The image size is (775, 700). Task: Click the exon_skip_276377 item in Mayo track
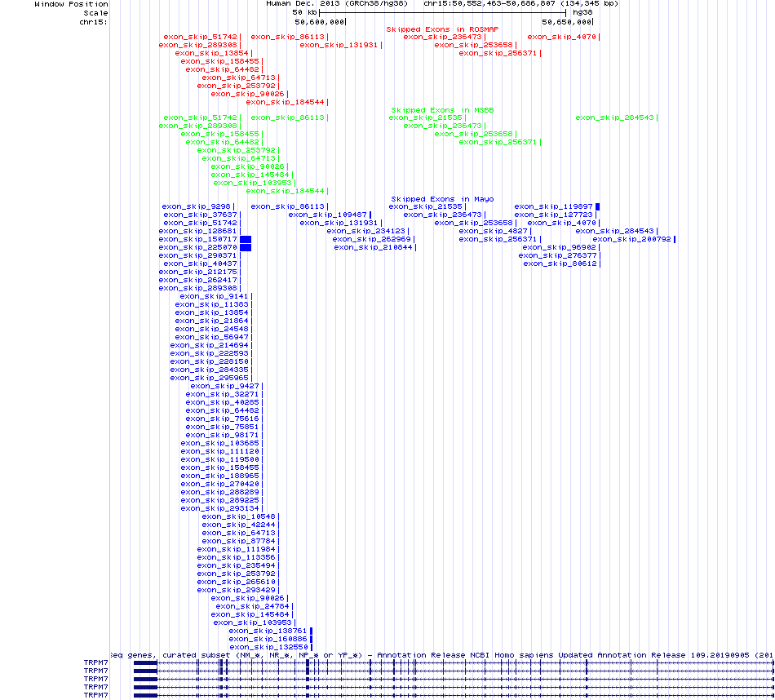[560, 255]
